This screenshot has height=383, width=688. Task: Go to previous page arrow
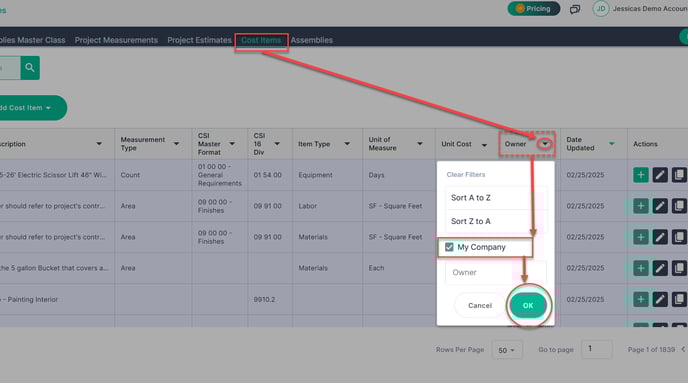(683, 349)
